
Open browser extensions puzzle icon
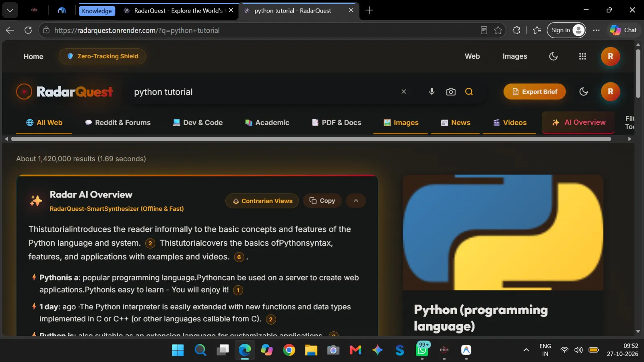pyautogui.click(x=516, y=30)
